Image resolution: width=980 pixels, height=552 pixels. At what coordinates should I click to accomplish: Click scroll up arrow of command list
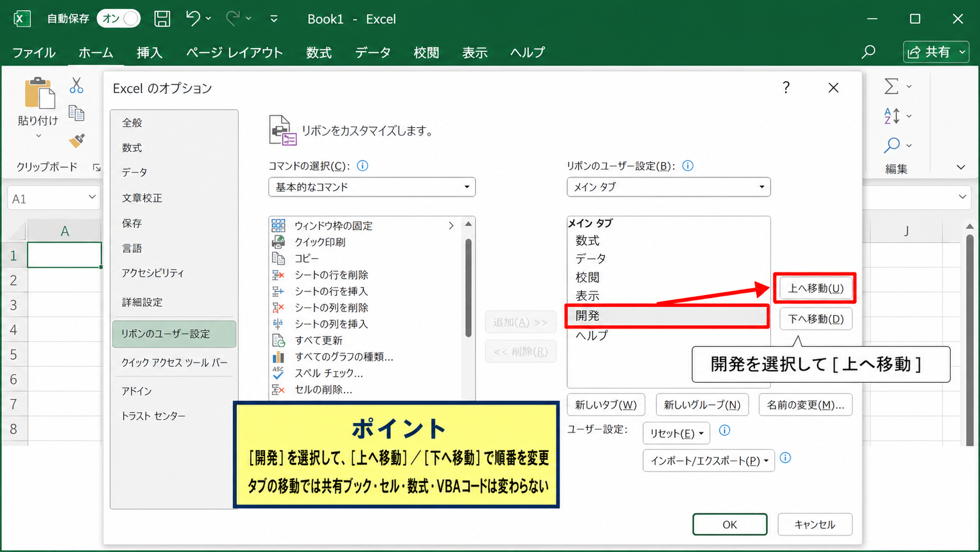[468, 224]
